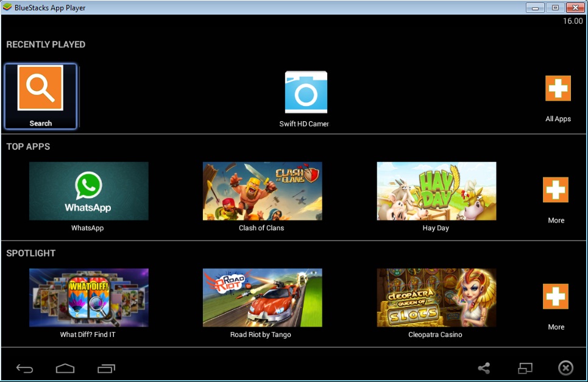Click the window resize icon near bottom right
Screen dimensions: 588x382
[x=525, y=368]
